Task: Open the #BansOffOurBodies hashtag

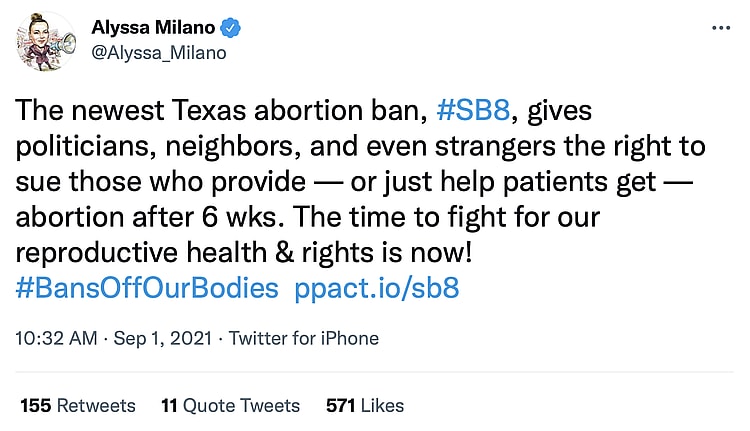Action: tap(147, 288)
